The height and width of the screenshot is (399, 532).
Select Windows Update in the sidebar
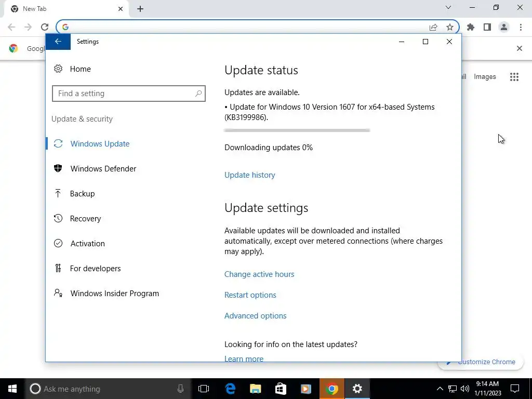pos(100,143)
